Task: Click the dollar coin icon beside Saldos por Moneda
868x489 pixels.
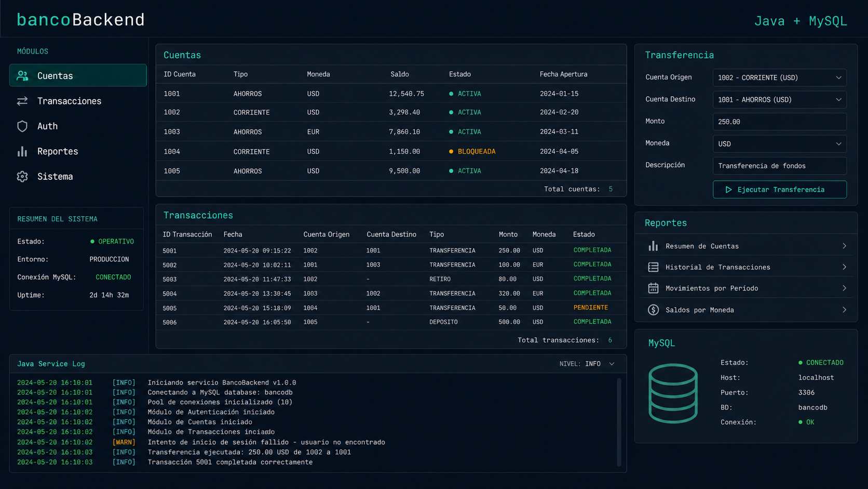Action: click(x=653, y=310)
